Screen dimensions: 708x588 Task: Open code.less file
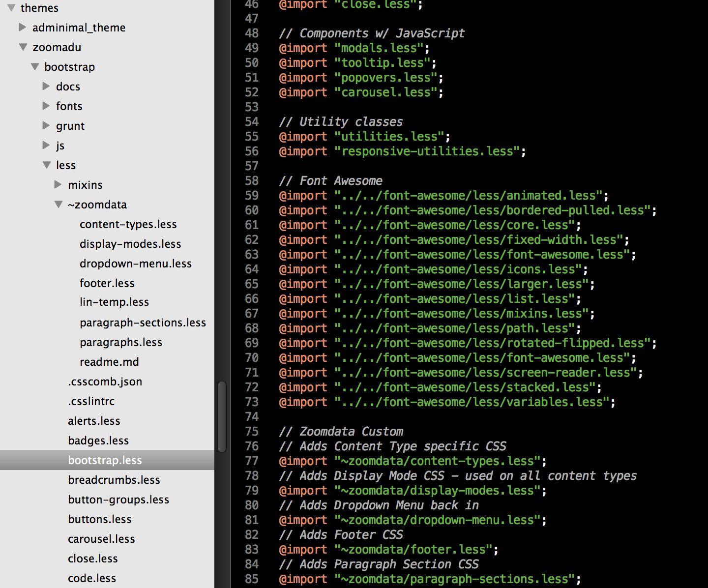[92, 578]
